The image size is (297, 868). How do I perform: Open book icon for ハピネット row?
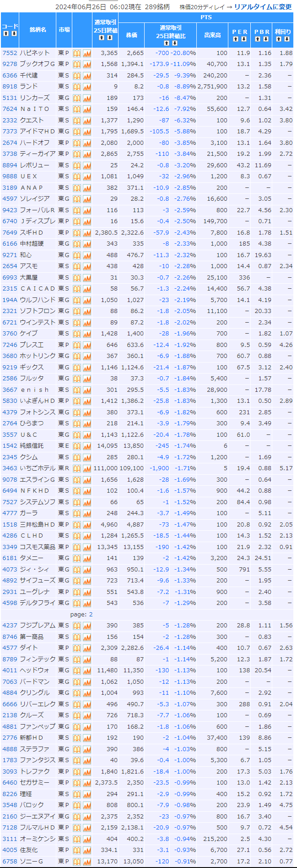77,53
